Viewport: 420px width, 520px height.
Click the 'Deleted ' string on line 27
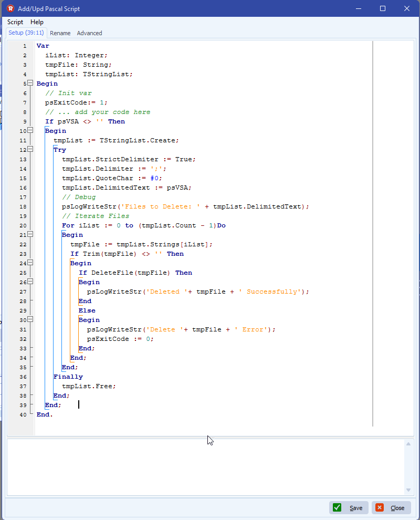pos(167,292)
